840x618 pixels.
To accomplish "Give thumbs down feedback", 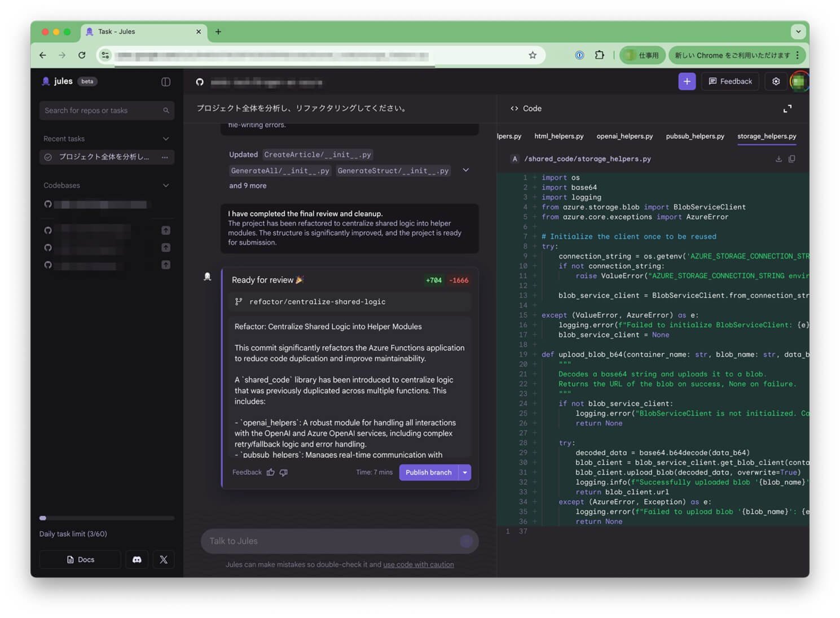I will click(x=284, y=472).
